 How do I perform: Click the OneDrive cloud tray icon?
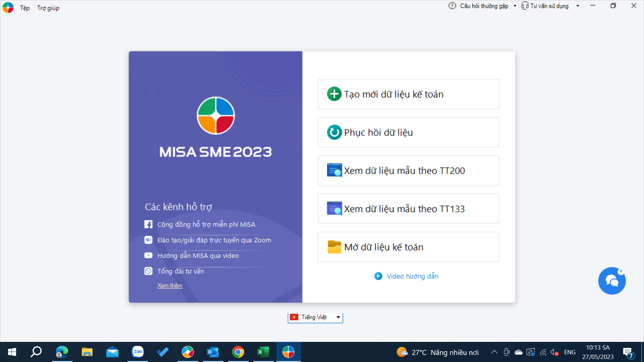coord(519,352)
